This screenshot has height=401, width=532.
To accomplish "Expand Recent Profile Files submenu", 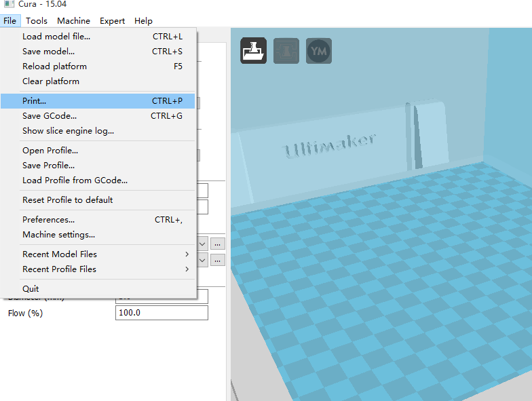I will click(x=98, y=269).
